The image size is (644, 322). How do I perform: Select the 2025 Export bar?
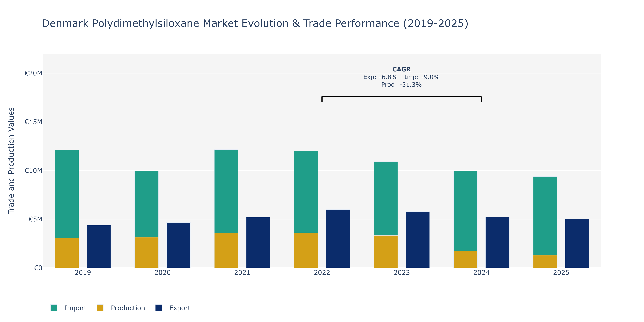tap(577, 244)
